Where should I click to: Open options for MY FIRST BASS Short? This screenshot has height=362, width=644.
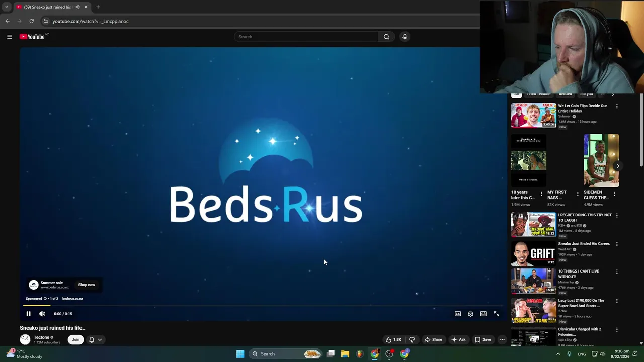[578, 193]
